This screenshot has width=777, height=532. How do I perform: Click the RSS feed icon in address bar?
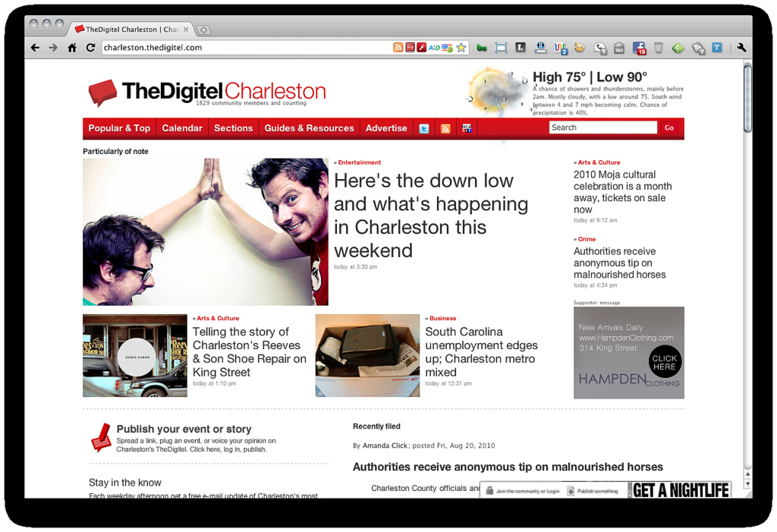[398, 48]
